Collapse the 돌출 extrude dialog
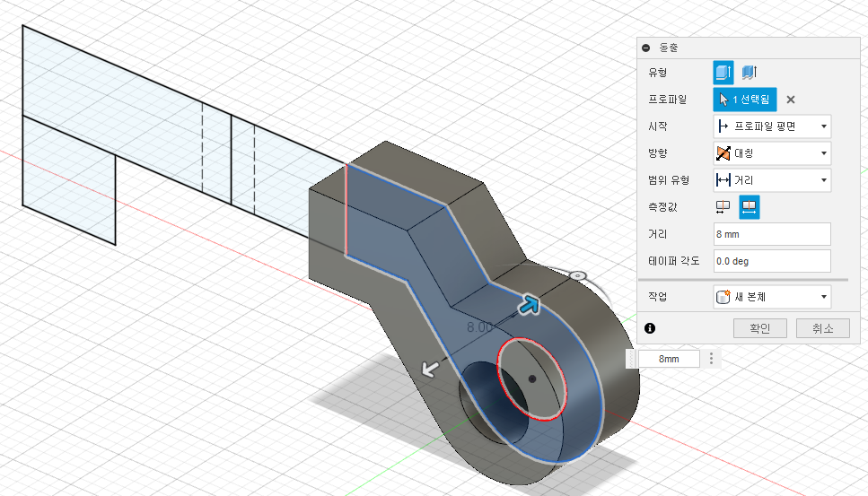Screen dimensions: 868x496 [645, 48]
